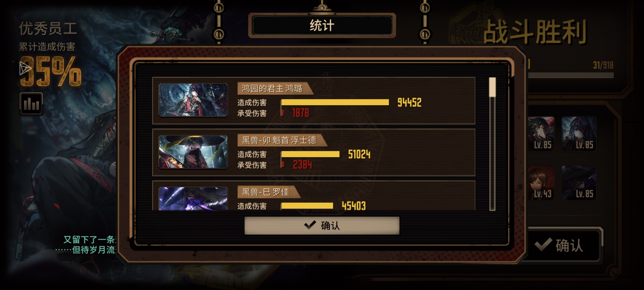This screenshot has height=290, width=644.
Task: Confirm with the bottom-right 确认 button
Action: click(563, 245)
